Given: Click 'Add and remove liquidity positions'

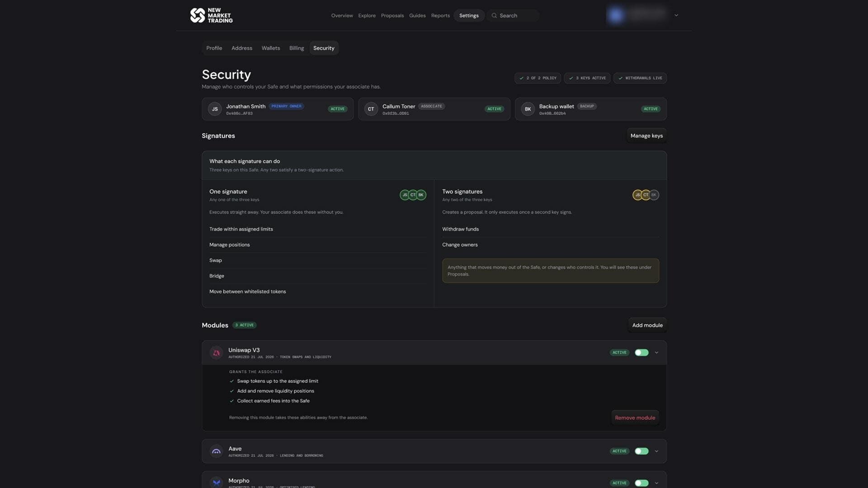Looking at the screenshot, I should (275, 391).
